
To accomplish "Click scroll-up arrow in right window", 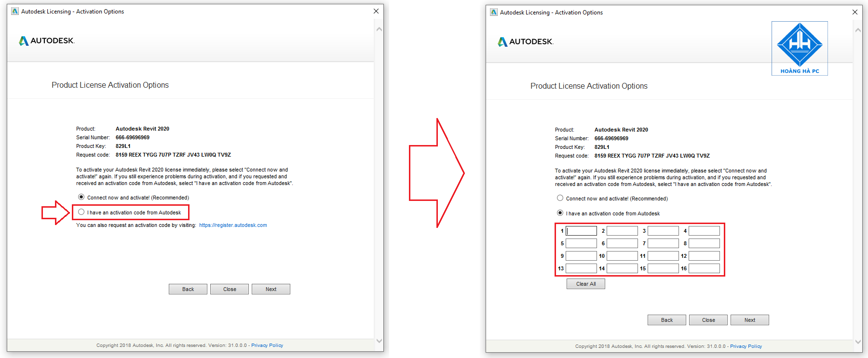I will tap(858, 30).
